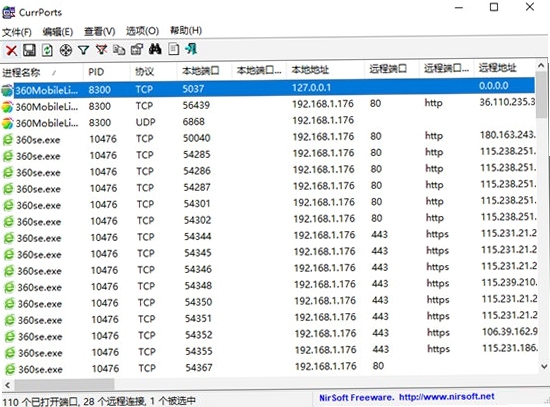
Task: Click status bar text 110 个已打开端口
Action: click(40, 401)
